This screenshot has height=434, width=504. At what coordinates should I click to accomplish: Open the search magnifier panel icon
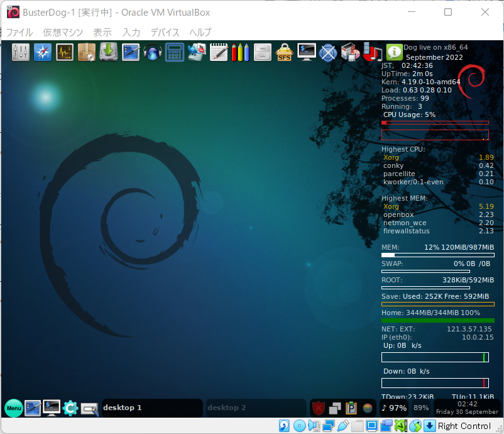pos(89,409)
